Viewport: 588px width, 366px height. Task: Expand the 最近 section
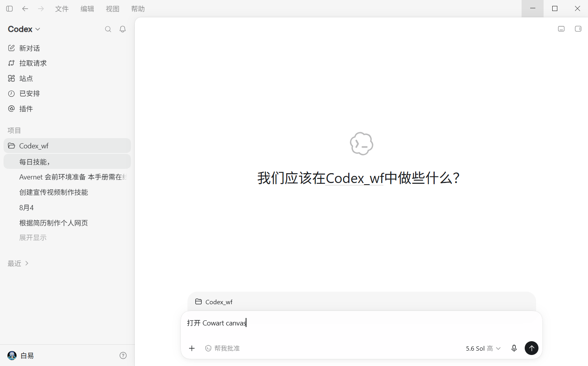(18, 263)
